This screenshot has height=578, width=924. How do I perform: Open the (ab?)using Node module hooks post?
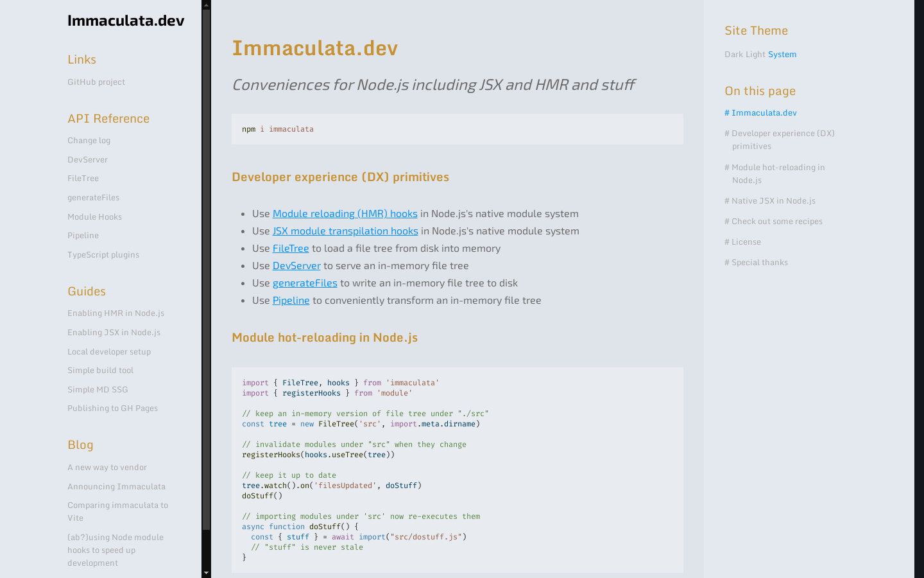point(116,550)
